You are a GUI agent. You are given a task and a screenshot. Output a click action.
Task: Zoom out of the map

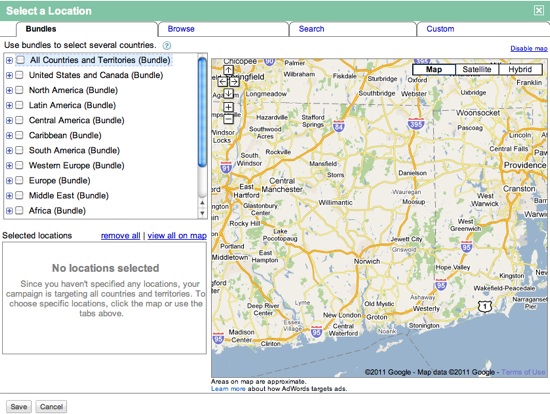(228, 119)
